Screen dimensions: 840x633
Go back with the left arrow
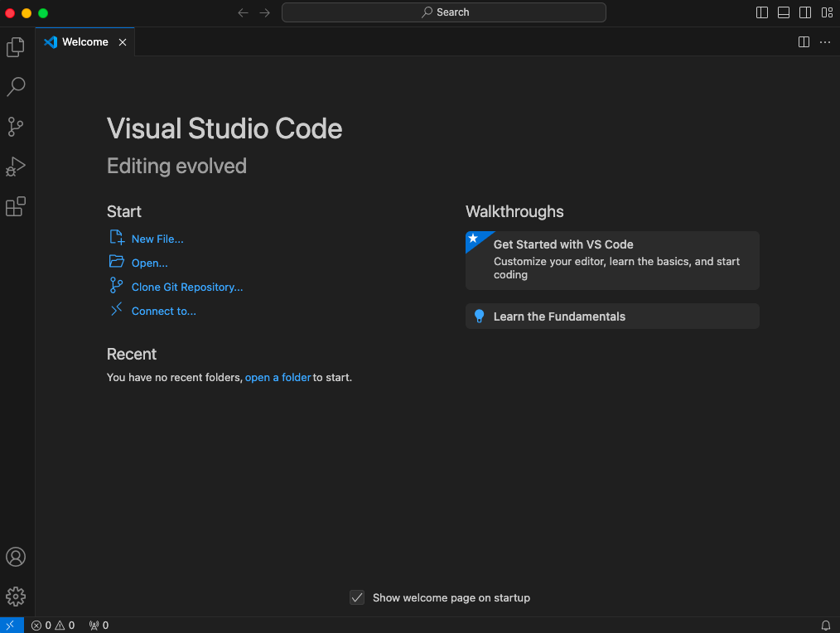click(x=243, y=12)
